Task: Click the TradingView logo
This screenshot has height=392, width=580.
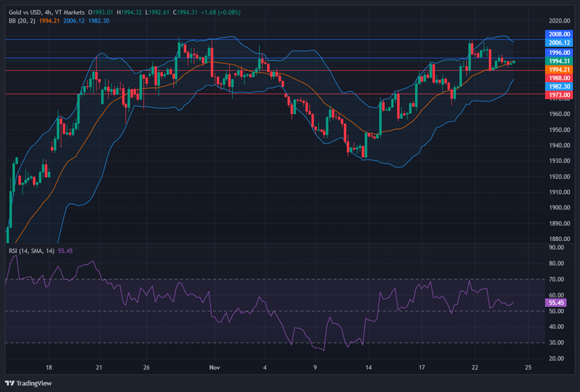Action: pyautogui.click(x=30, y=382)
